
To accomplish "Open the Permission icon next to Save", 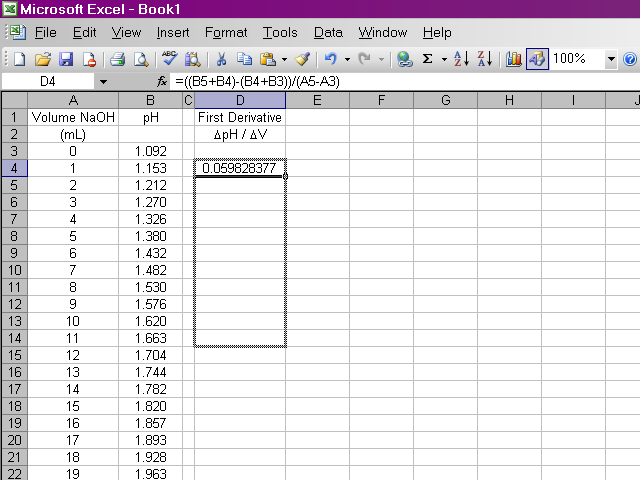I will (89, 60).
